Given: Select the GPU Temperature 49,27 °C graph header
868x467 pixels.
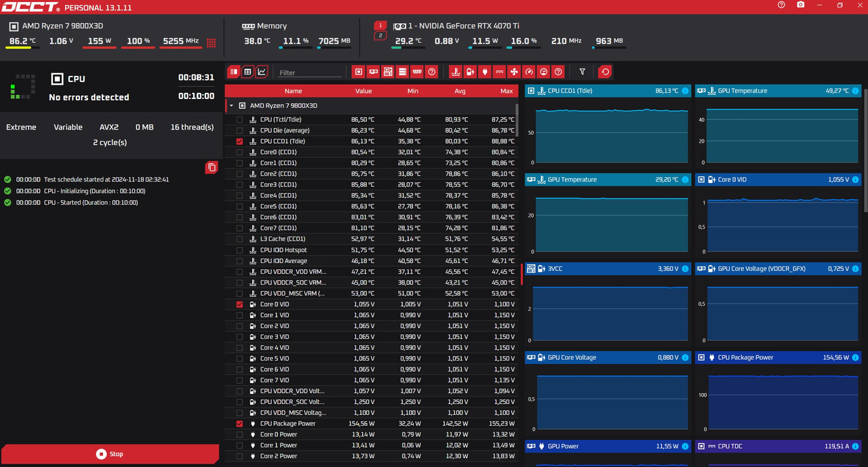Looking at the screenshot, I should (778, 91).
